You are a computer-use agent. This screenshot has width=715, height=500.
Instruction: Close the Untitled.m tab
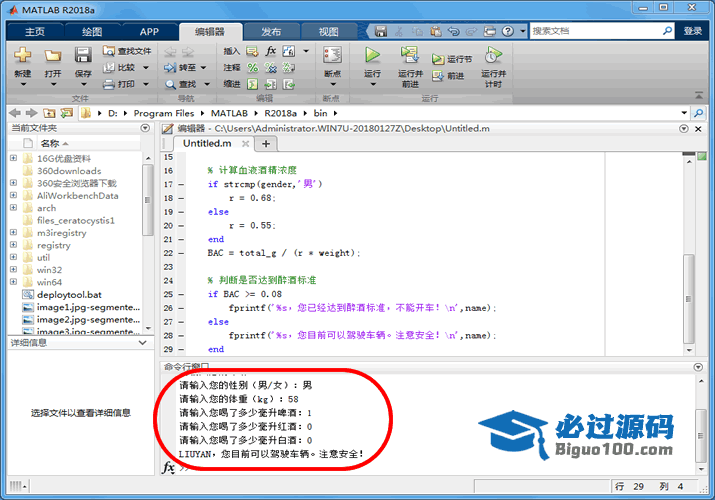click(245, 144)
